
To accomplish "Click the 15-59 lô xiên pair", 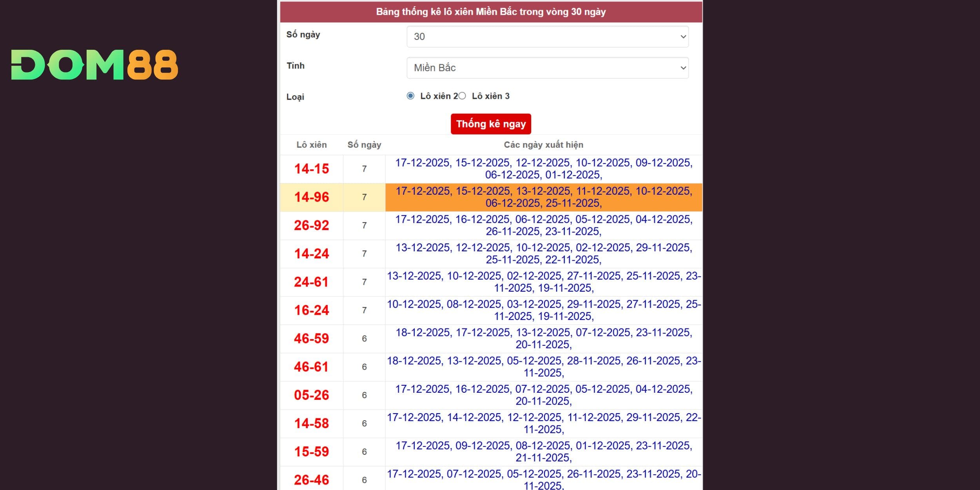I will [311, 452].
